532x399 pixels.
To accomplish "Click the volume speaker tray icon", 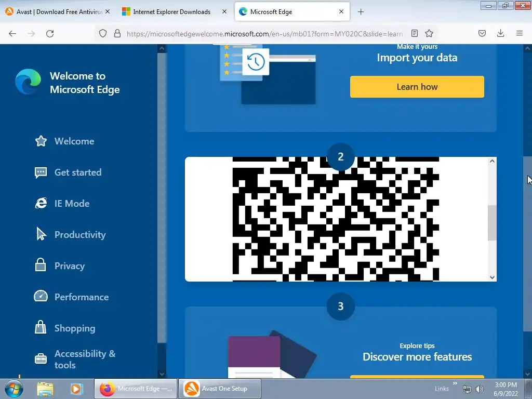I will (x=479, y=389).
